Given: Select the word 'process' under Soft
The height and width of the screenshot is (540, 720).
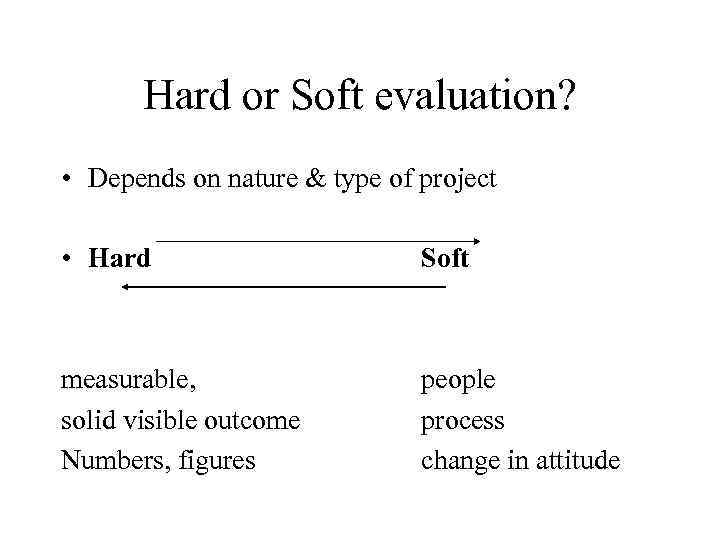Looking at the screenshot, I should tap(462, 421).
